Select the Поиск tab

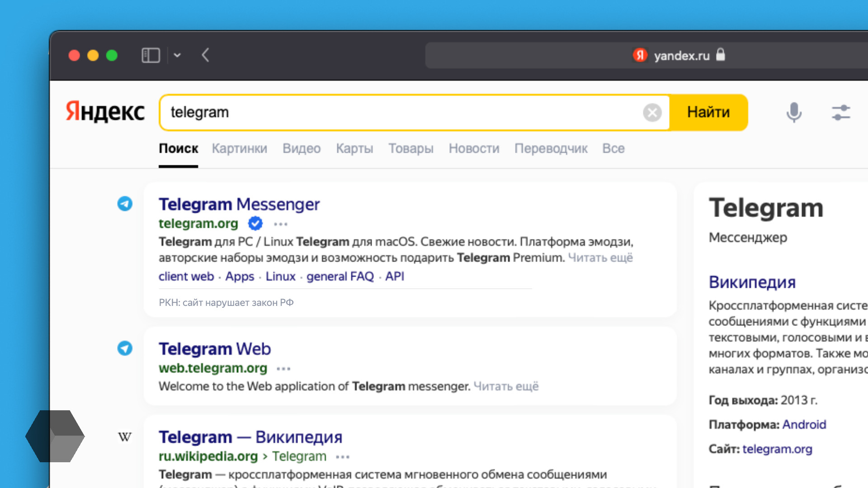pos(178,148)
